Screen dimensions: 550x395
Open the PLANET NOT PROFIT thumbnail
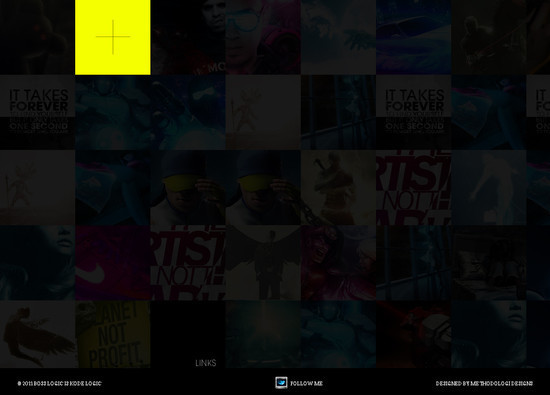[x=113, y=334]
